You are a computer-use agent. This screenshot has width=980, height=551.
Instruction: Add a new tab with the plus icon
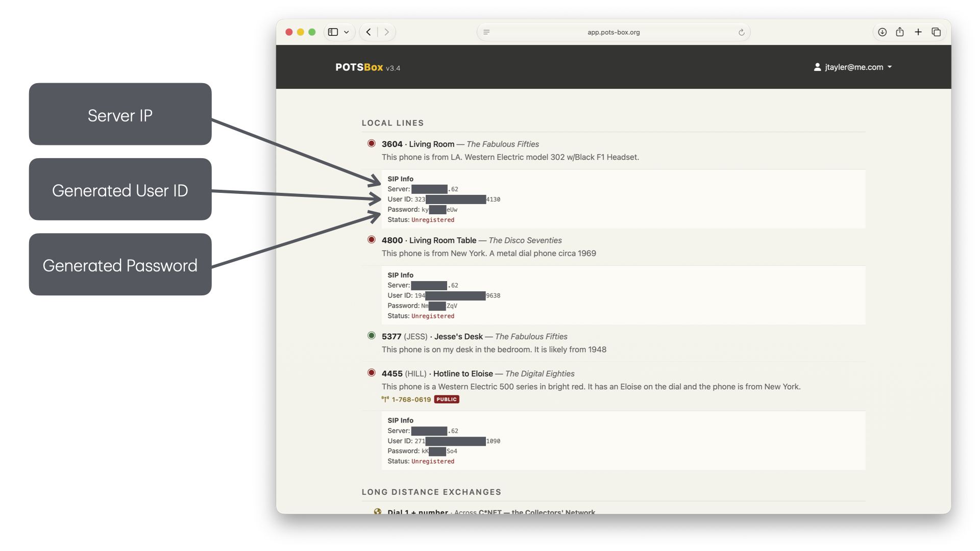[x=918, y=32]
